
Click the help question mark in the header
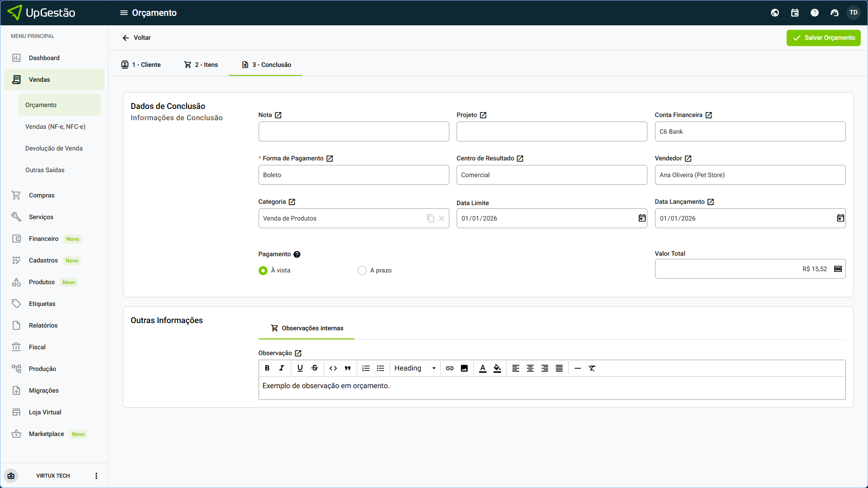[x=815, y=13]
